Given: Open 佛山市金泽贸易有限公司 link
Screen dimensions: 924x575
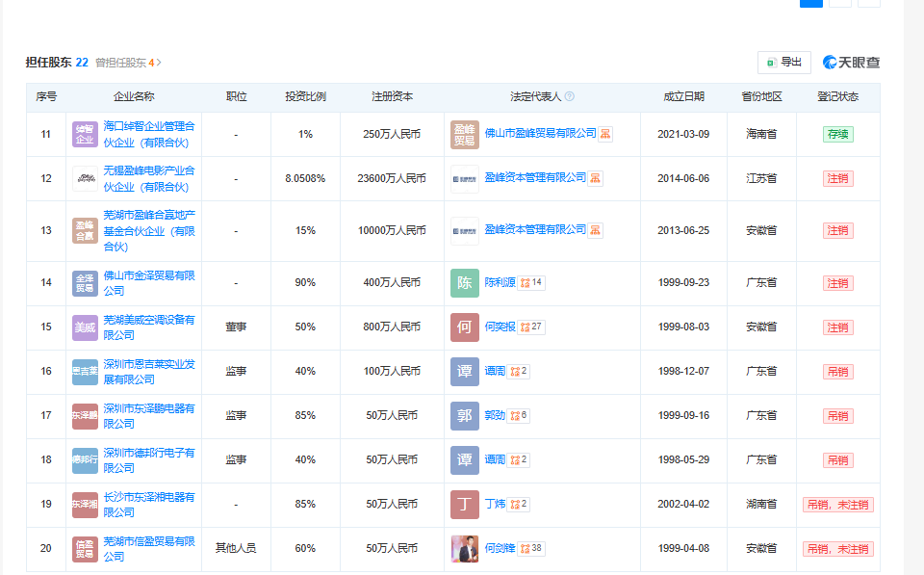Looking at the screenshot, I should (x=149, y=283).
